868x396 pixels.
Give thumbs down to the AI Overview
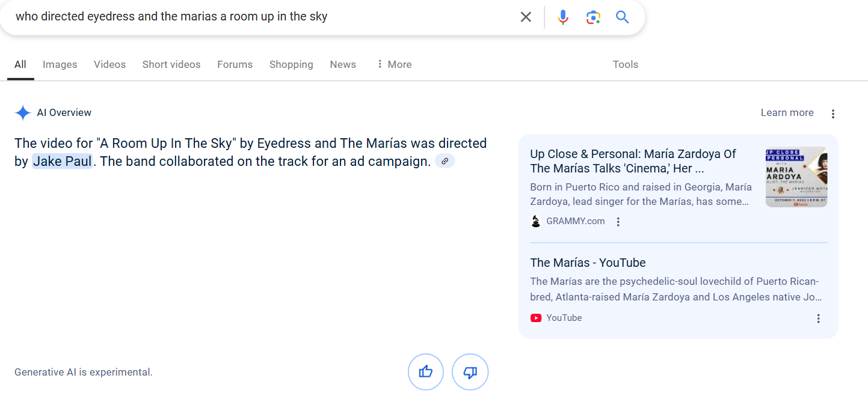tap(470, 372)
